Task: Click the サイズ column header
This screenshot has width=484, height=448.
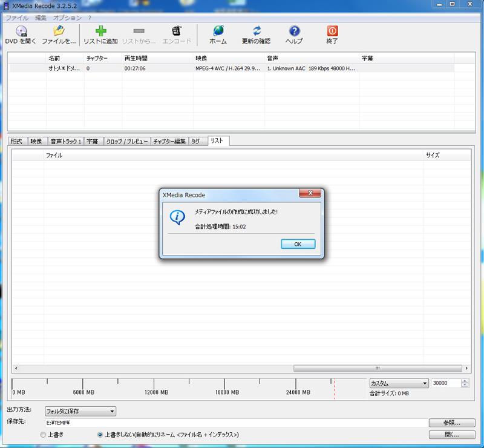Action: coord(447,156)
